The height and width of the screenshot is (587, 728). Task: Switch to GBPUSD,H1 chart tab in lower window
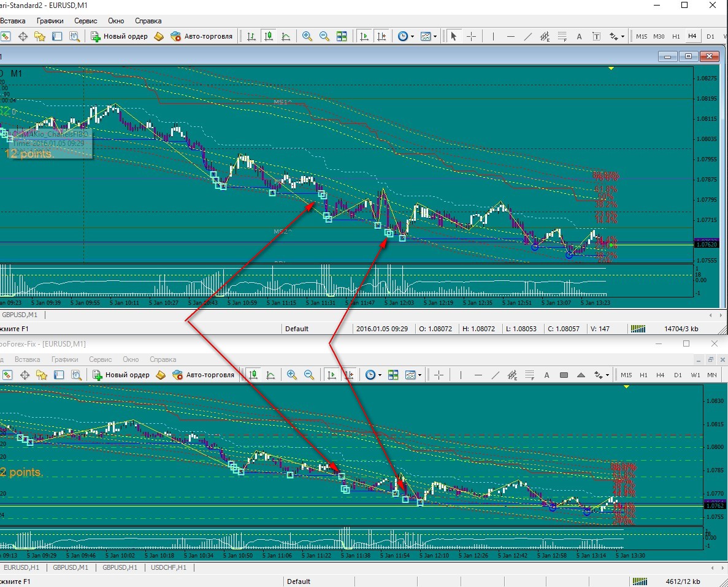[x=120, y=567]
